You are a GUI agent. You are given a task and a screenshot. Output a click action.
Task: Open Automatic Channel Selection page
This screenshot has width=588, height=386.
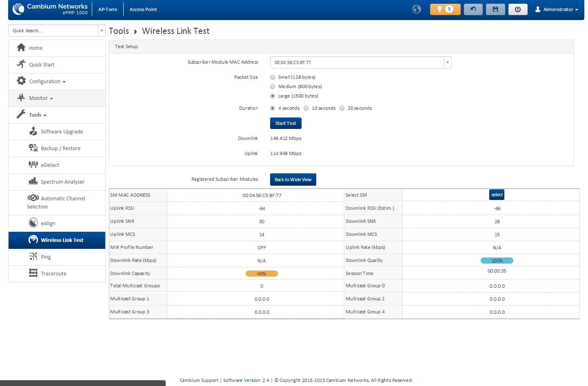[x=57, y=203]
